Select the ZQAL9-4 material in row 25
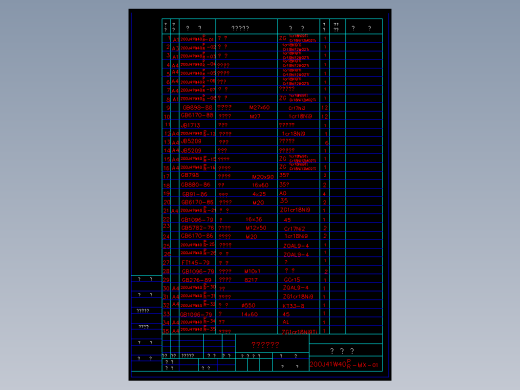 point(296,246)
